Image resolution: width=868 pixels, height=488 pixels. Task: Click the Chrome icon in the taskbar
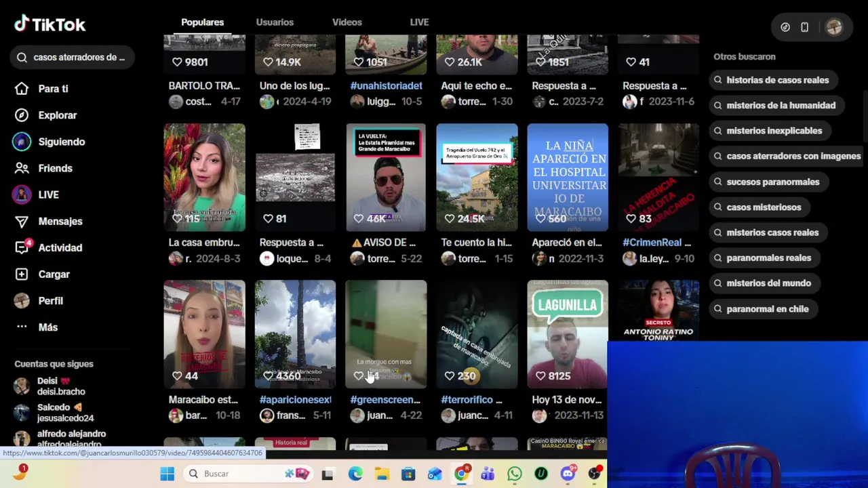[x=461, y=474]
